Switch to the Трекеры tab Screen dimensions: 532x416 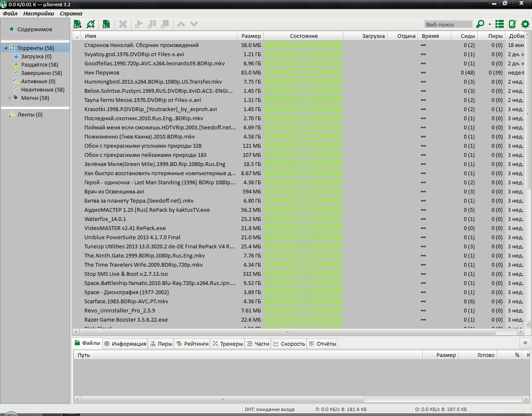[x=227, y=344]
